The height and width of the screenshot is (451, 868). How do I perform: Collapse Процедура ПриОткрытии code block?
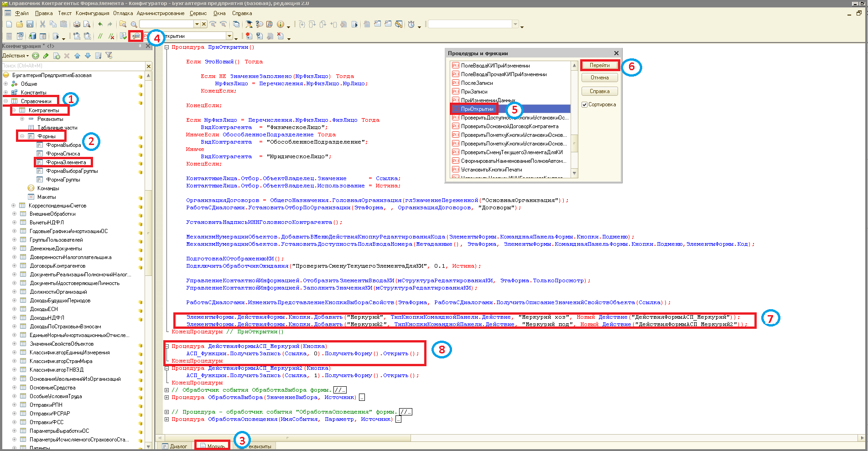coord(167,47)
